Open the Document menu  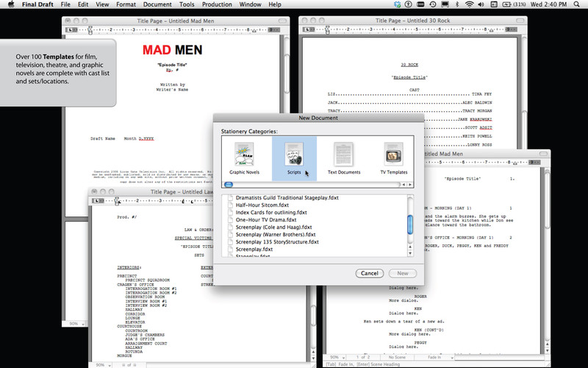157,4
